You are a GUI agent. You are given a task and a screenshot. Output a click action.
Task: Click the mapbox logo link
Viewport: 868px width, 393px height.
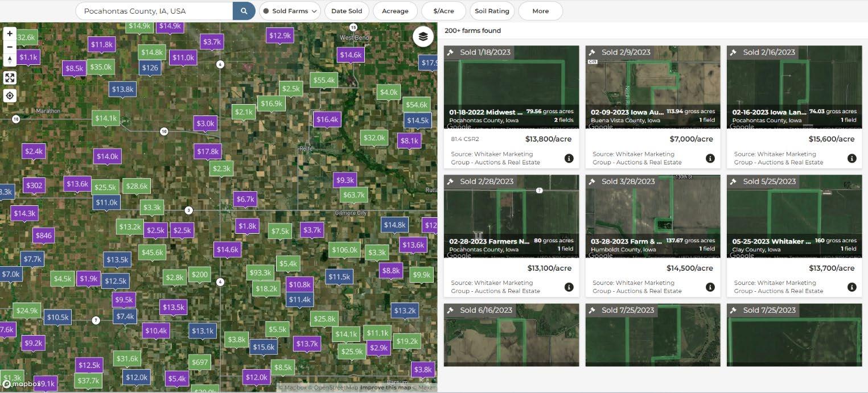pos(22,384)
